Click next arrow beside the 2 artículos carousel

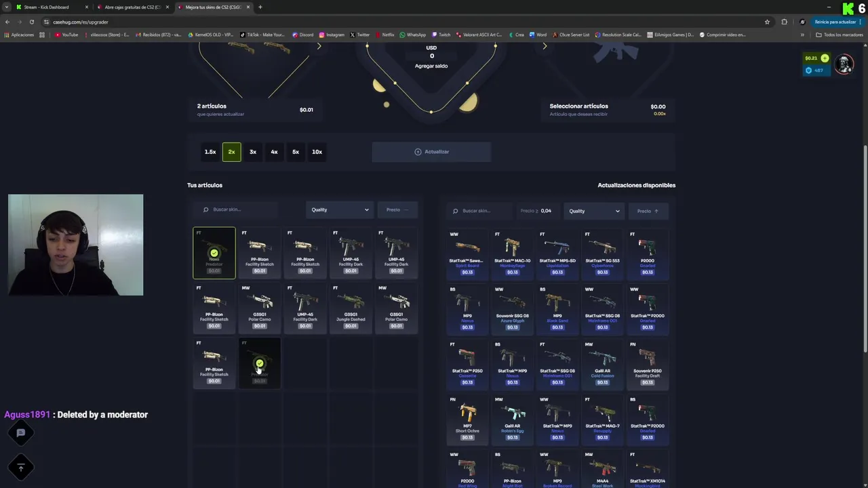coord(319,46)
